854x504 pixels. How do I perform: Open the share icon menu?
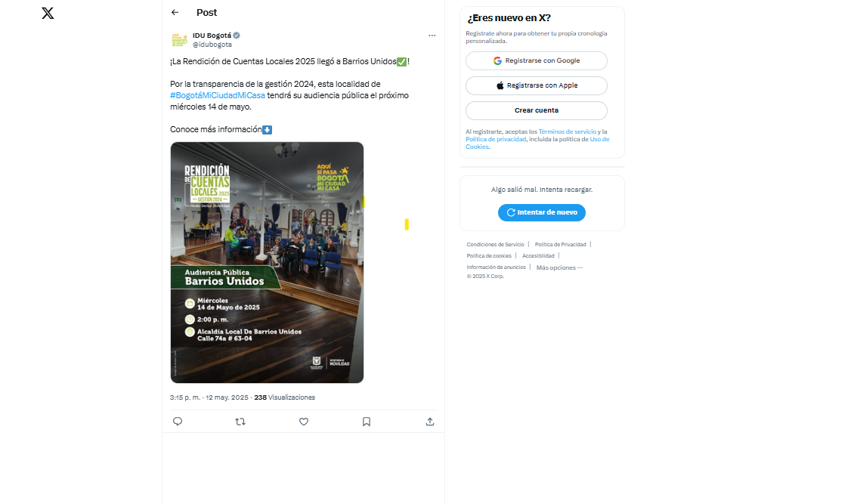coord(430,422)
